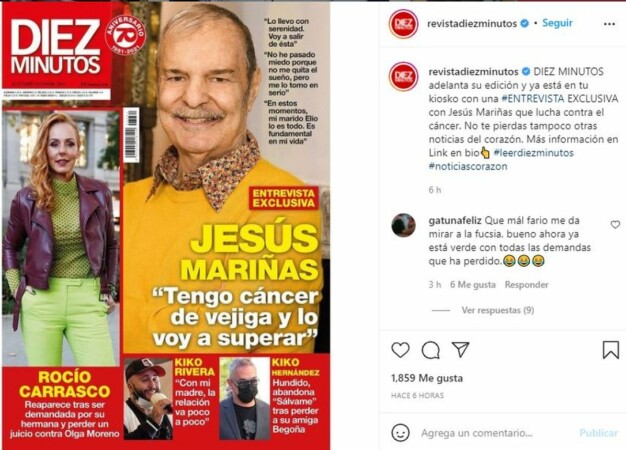Click Responder on gatunafeliz's comment

526,285
